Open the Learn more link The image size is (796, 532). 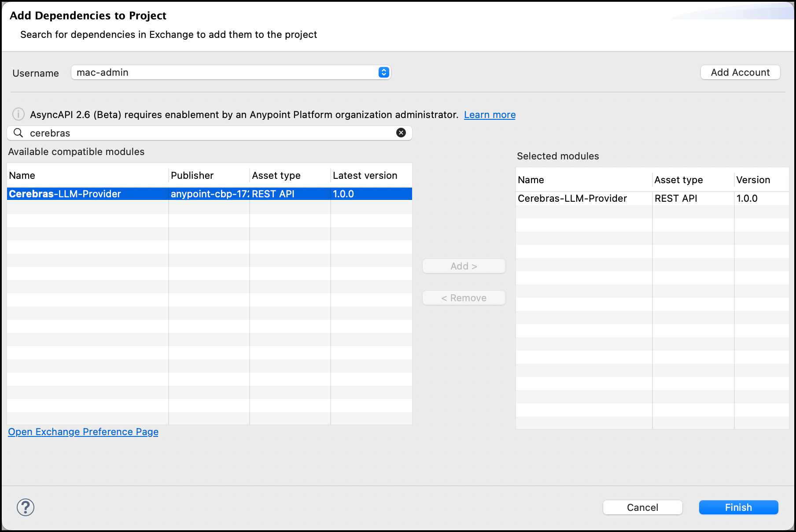pos(490,115)
